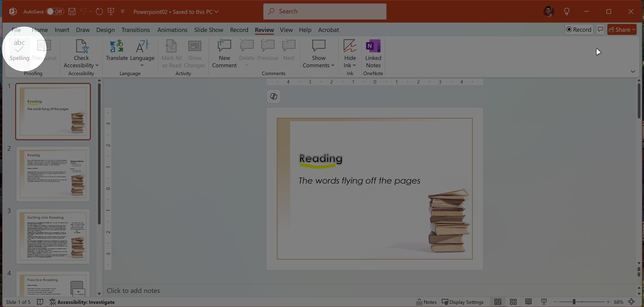The height and width of the screenshot is (307, 644).
Task: Run the Spelling check
Action: pyautogui.click(x=19, y=50)
